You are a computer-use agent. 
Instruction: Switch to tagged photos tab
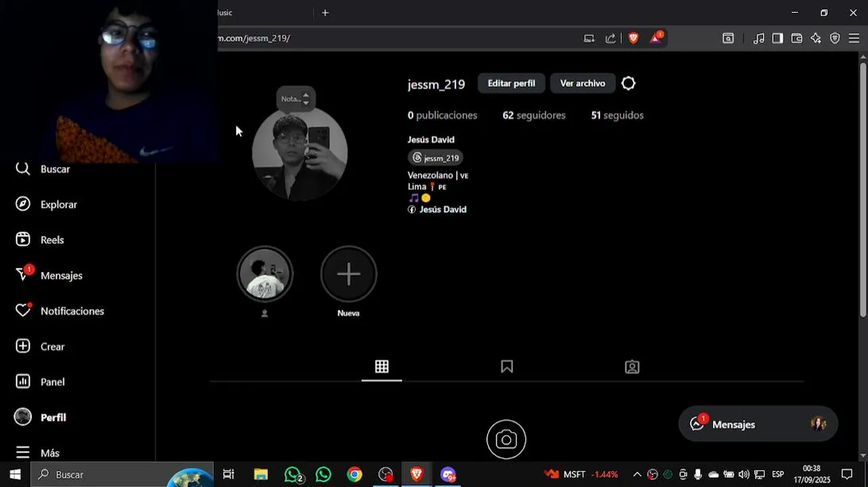click(632, 367)
